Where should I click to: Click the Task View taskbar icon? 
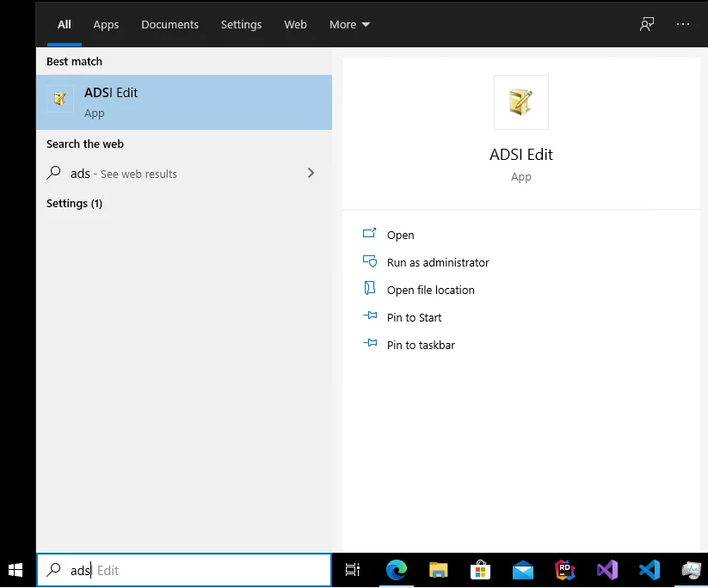pyautogui.click(x=353, y=570)
